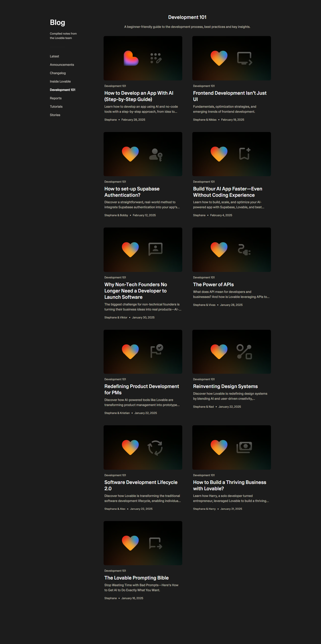Click the heart logo on the Reinventing Design Systems thumbnail
Image resolution: width=321 pixels, height=644 pixels.
coord(219,352)
